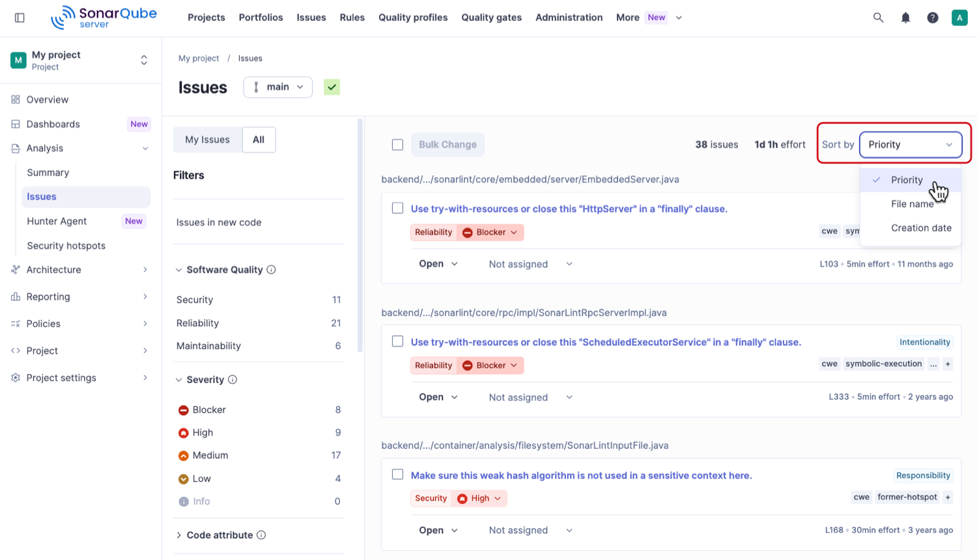Open search with the magnifier icon
The image size is (977, 560).
click(878, 18)
